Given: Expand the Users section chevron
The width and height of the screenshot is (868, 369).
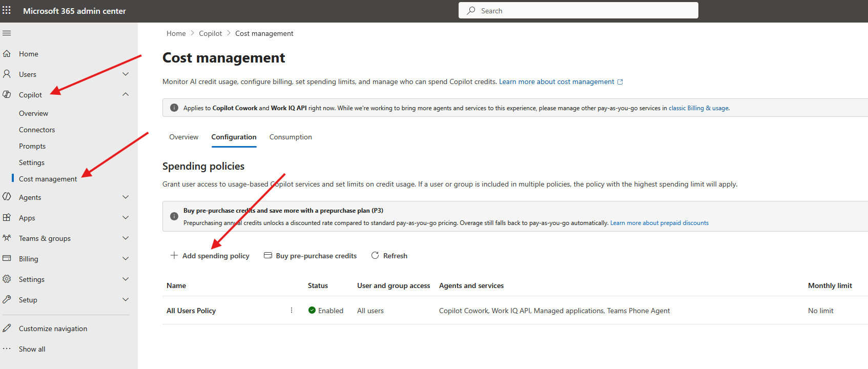Looking at the screenshot, I should (x=126, y=74).
